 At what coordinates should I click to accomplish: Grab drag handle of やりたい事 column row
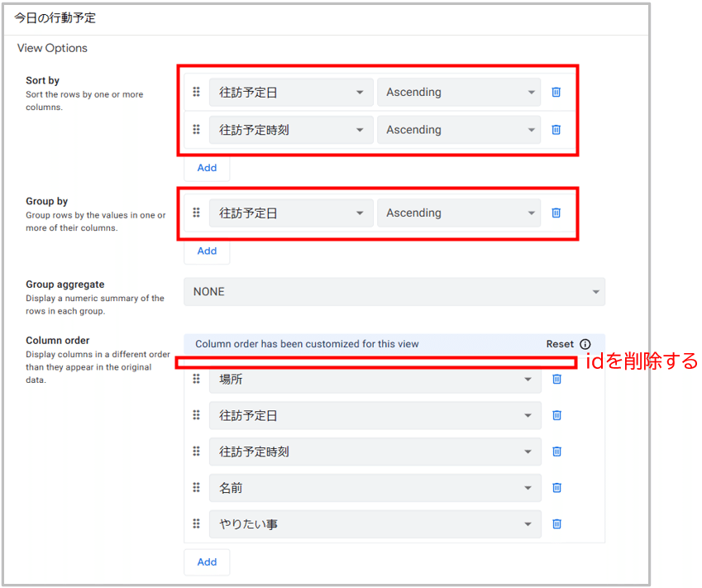(196, 523)
